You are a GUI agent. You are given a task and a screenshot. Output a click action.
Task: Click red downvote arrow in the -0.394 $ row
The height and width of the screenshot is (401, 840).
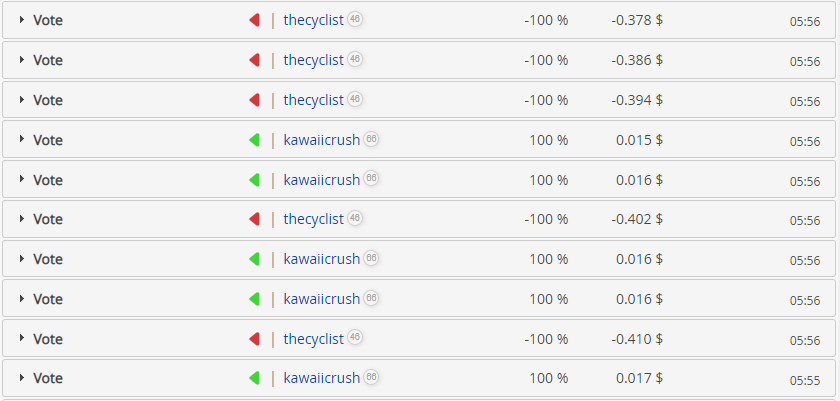pyautogui.click(x=254, y=100)
